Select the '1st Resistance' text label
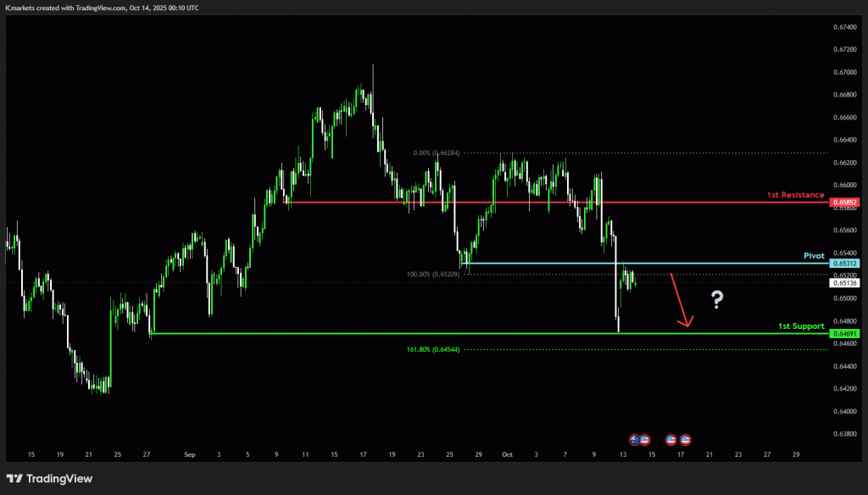 pos(795,195)
